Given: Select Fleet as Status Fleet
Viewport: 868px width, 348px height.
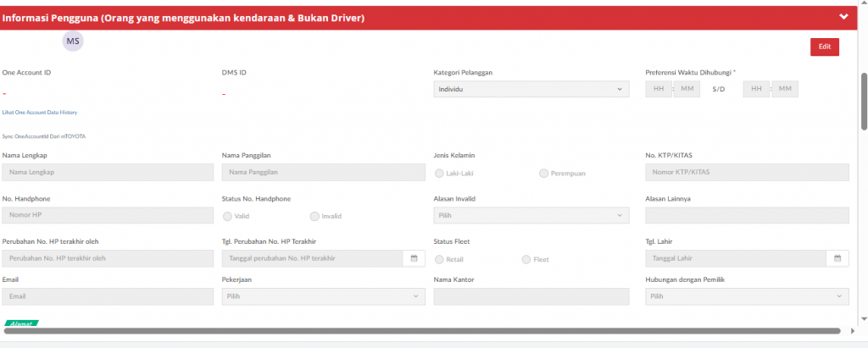Looking at the screenshot, I should click(526, 259).
